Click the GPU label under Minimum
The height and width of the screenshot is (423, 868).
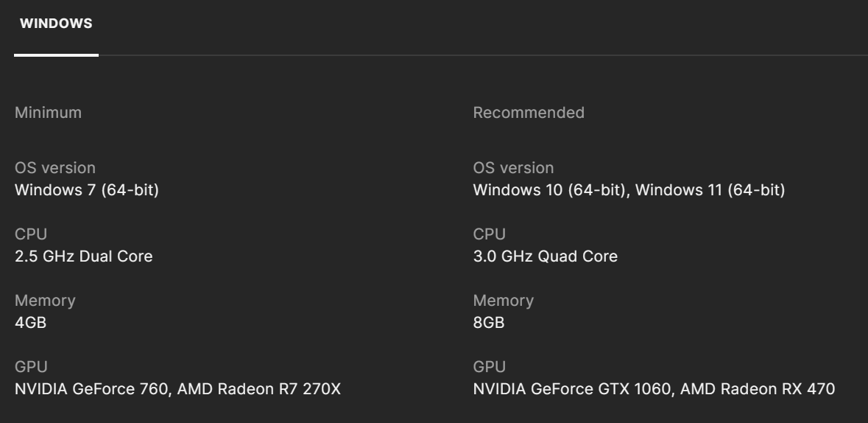pyautogui.click(x=29, y=366)
